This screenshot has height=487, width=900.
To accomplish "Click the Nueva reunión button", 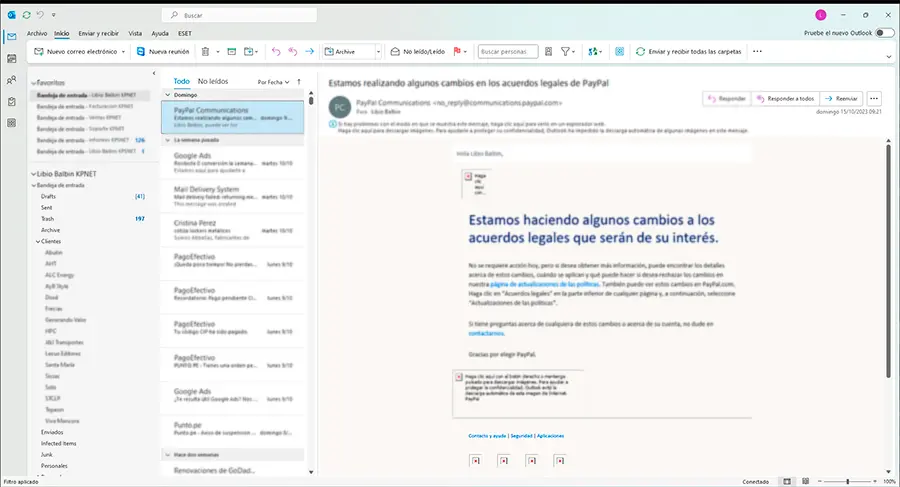I will [163, 52].
